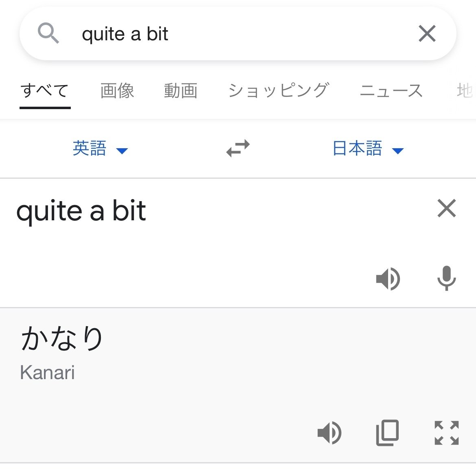Screen dimensions: 476x474
Task: Select the ニュース tab
Action: (391, 91)
